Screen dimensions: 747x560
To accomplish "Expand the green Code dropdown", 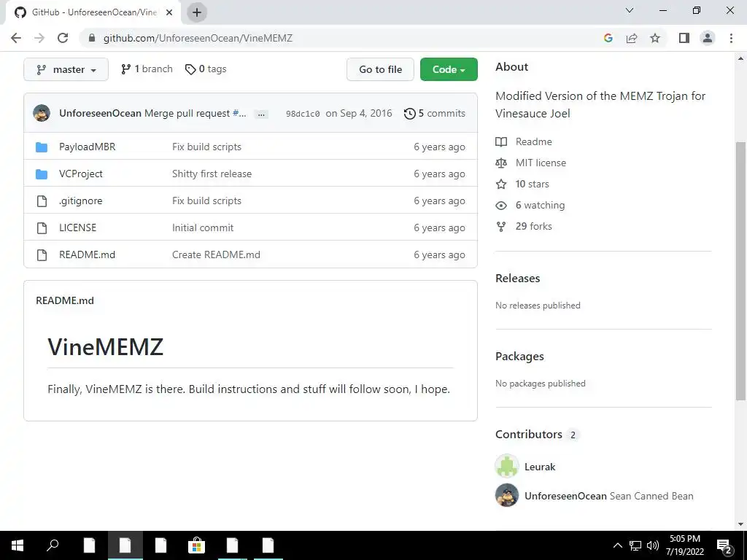I will coord(449,69).
